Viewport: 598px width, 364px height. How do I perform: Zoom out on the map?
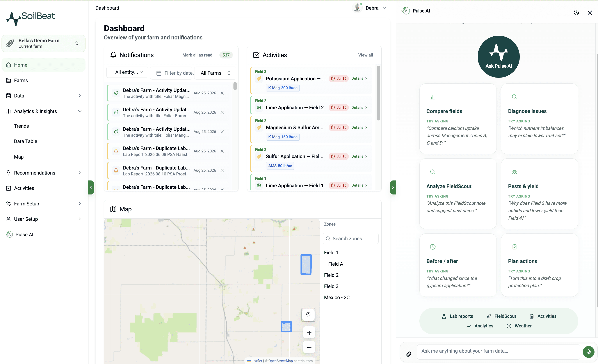[309, 347]
